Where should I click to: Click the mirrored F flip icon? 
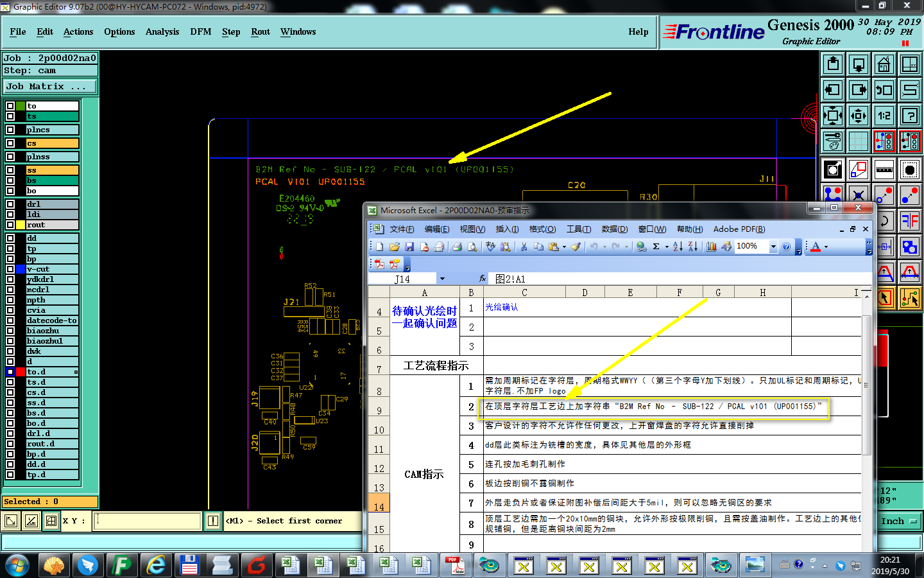910,221
